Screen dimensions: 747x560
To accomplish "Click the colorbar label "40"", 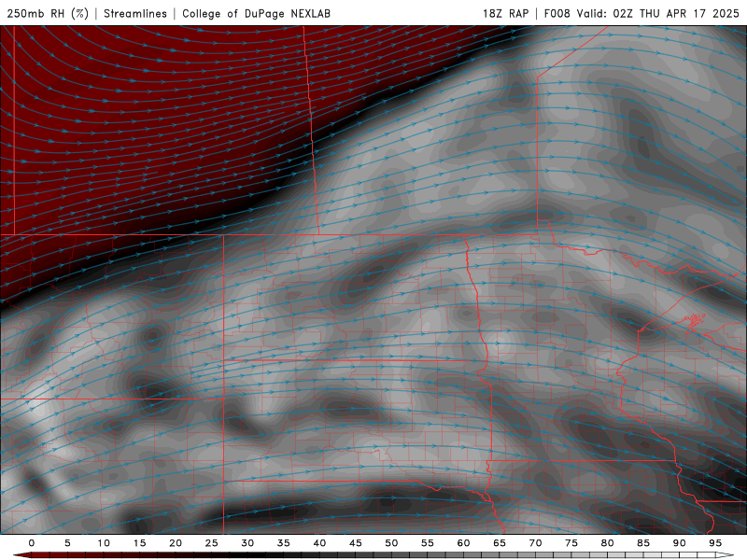I will [x=319, y=543].
